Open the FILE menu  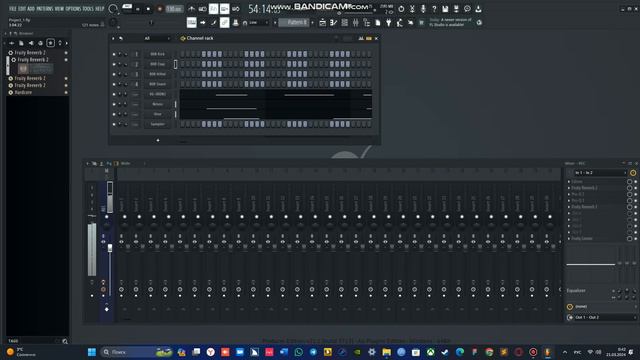point(13,9)
